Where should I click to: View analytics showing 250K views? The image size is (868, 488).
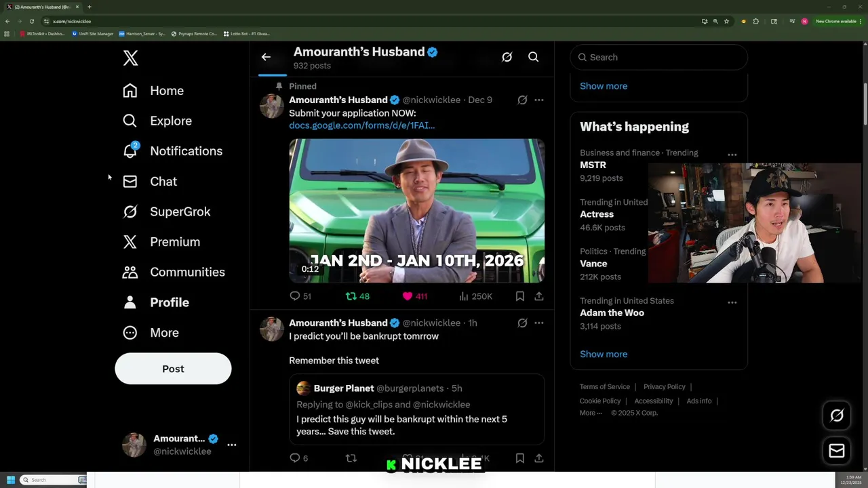(475, 296)
